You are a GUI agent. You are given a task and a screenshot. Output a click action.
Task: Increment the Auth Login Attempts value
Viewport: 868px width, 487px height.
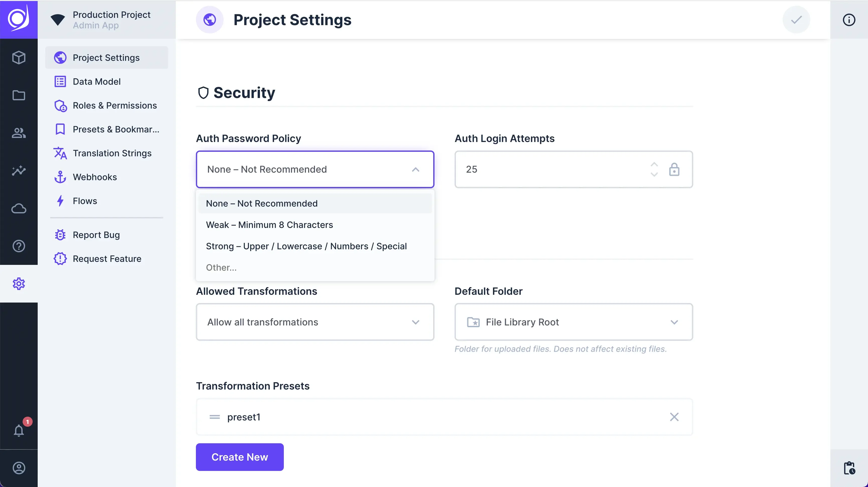coord(654,165)
